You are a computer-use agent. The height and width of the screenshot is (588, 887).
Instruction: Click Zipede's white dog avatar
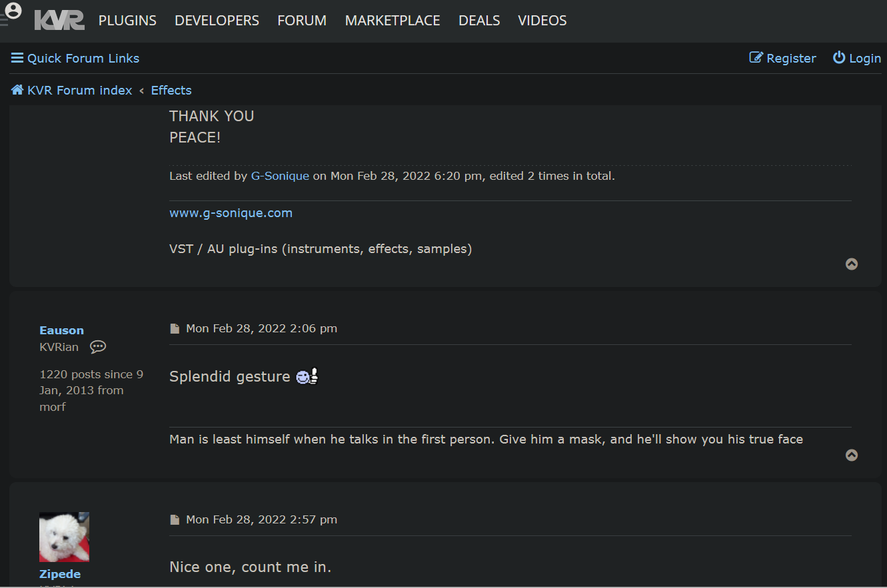tap(64, 537)
